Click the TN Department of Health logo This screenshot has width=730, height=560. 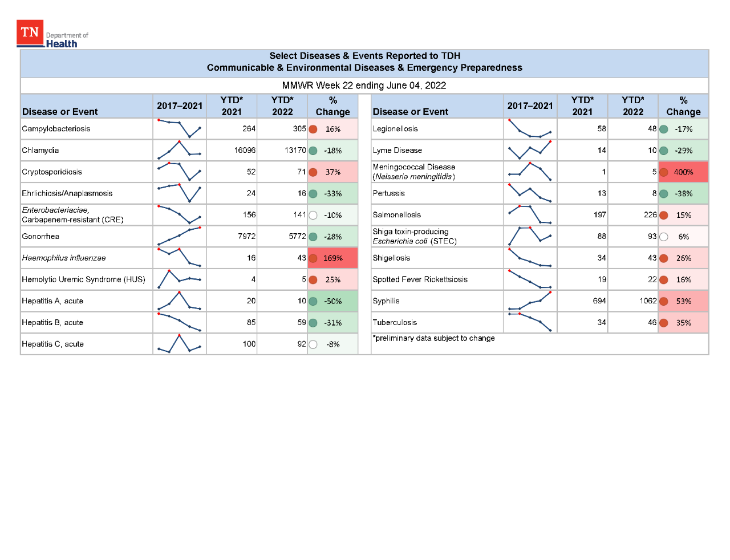coord(52,34)
